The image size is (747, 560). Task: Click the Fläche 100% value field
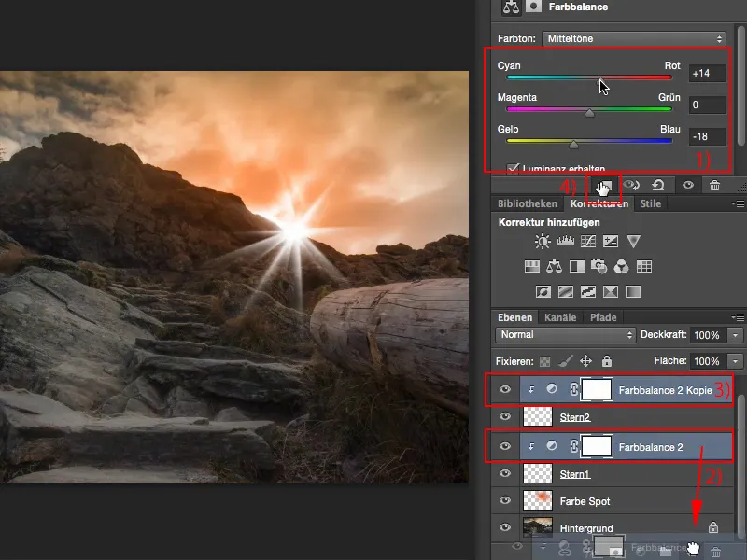pos(708,361)
